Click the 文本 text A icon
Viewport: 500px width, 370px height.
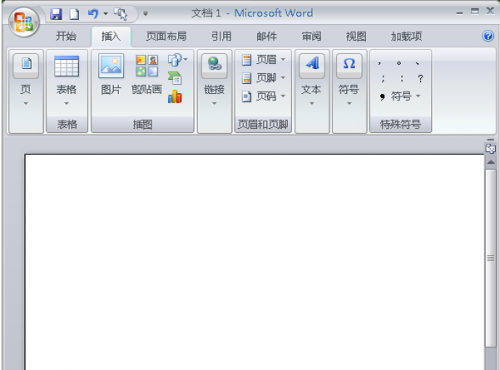[x=312, y=66]
